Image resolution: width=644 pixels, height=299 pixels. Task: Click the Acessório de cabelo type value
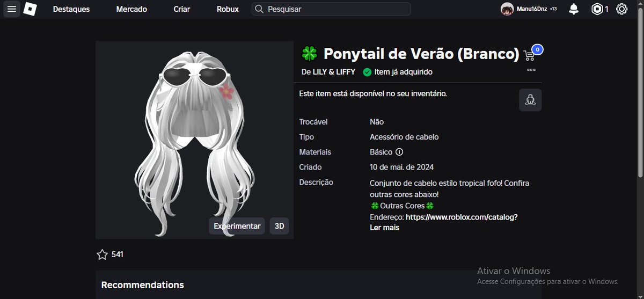click(404, 137)
